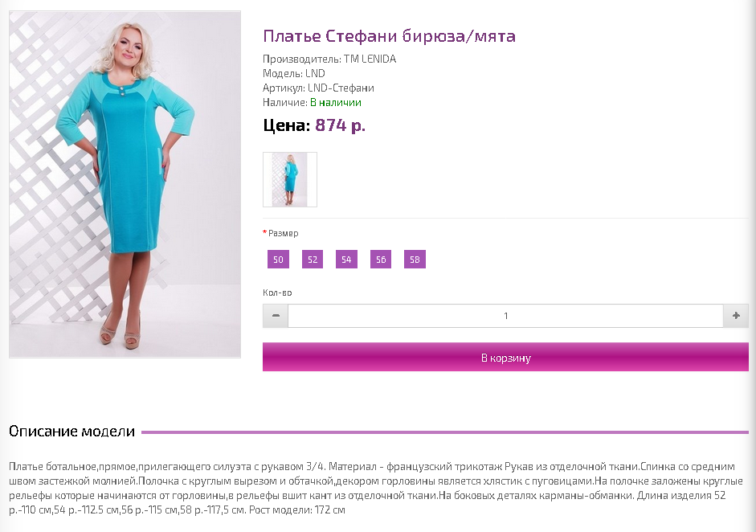Pick size 54
This screenshot has height=532, width=756.
pyautogui.click(x=346, y=260)
